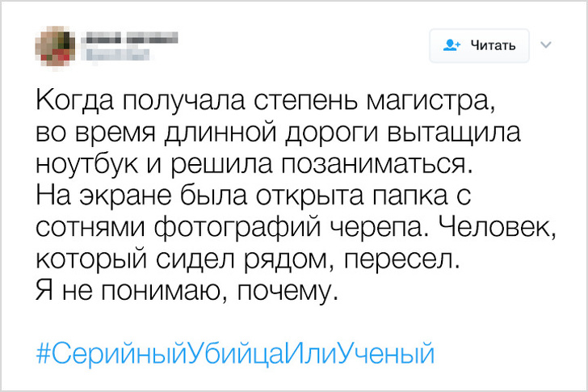This screenshot has height=392, width=588.
Task: Click the line 'который сидел рядом, пересел.'
Action: tap(246, 259)
